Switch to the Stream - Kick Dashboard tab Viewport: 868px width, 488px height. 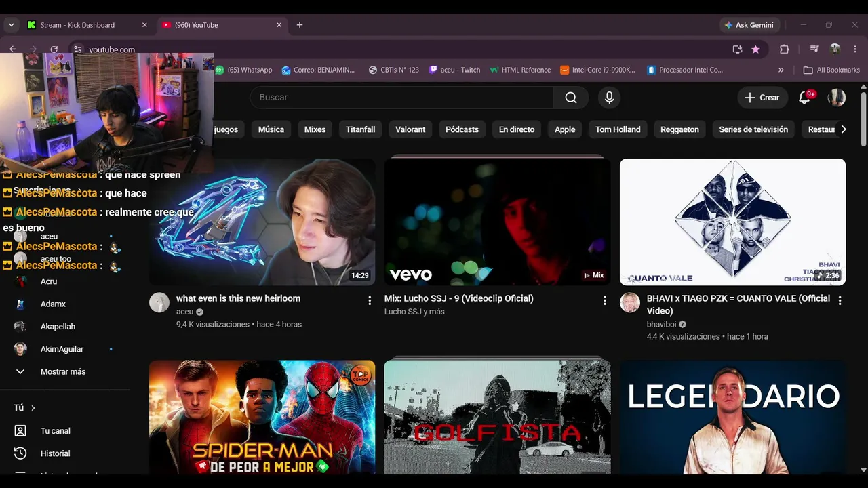click(x=87, y=25)
